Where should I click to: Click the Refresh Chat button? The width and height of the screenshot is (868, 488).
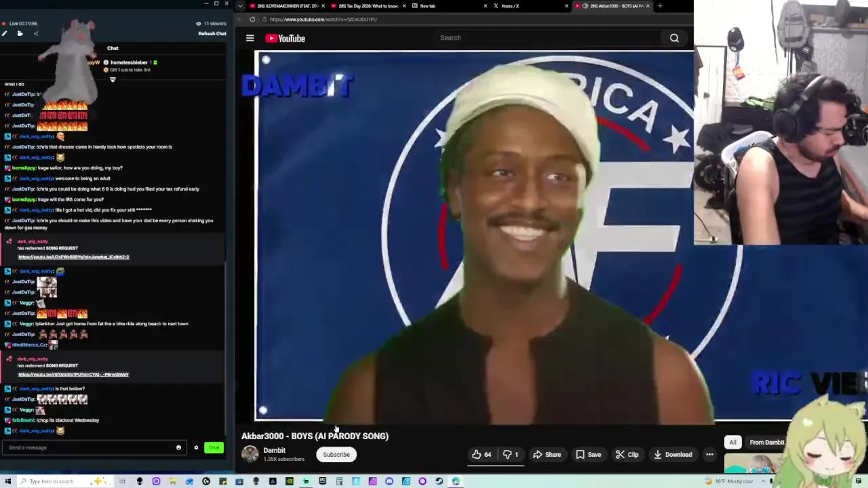[x=212, y=33]
